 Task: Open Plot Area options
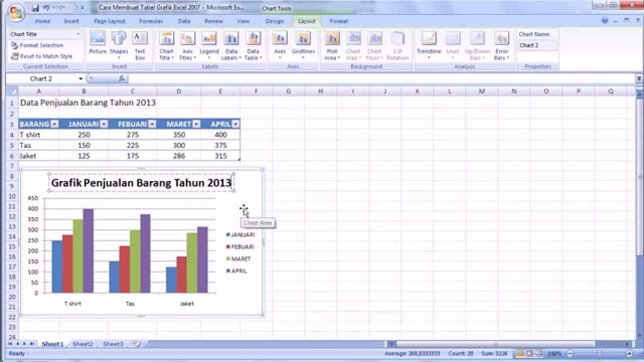[x=332, y=46]
